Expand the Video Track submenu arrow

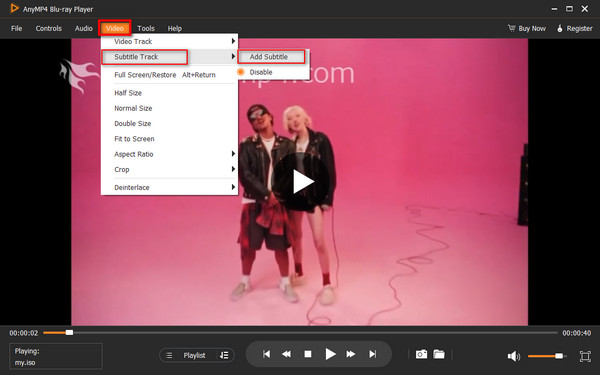(x=233, y=41)
